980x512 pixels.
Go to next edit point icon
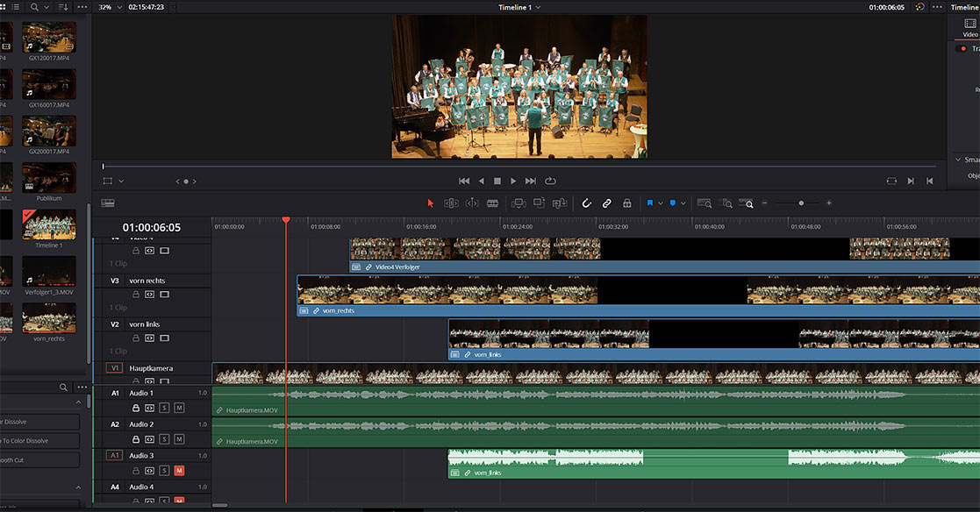click(x=911, y=181)
